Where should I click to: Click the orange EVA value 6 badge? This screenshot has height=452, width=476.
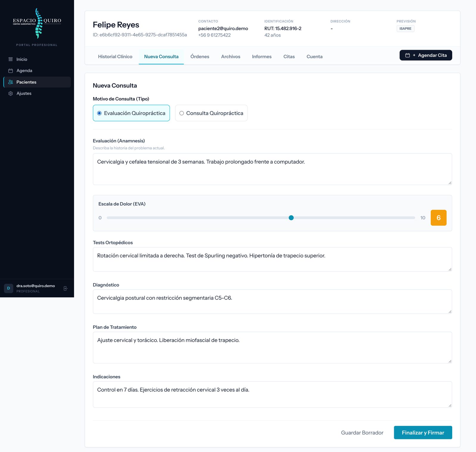[439, 218]
